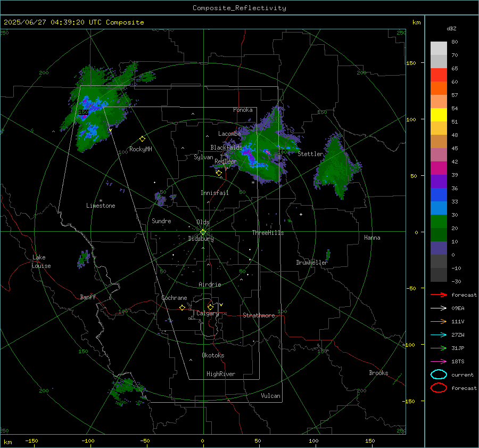
Task: Click the Brooks city label
Action: click(378, 373)
